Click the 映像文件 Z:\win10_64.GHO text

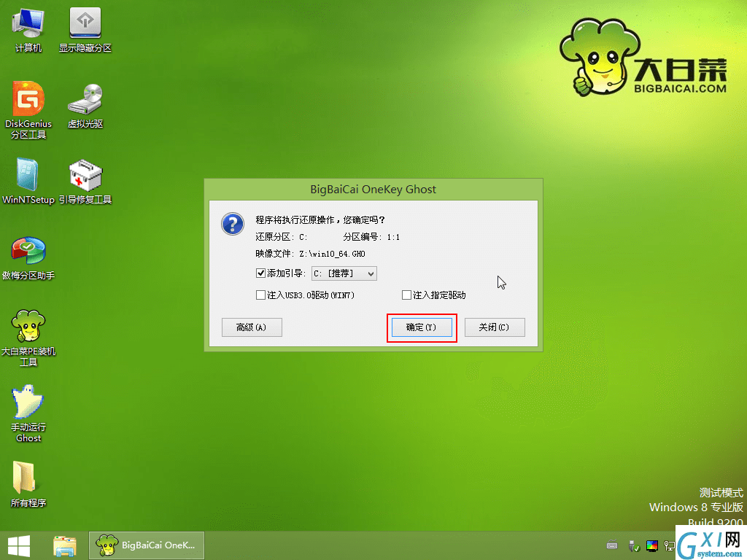pos(310,254)
